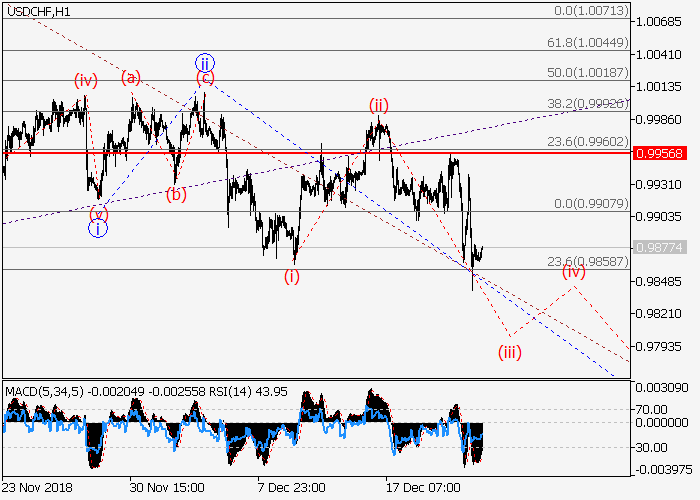Click the red (i) wave label
Image resolution: width=700 pixels, height=500 pixels.
(x=292, y=277)
